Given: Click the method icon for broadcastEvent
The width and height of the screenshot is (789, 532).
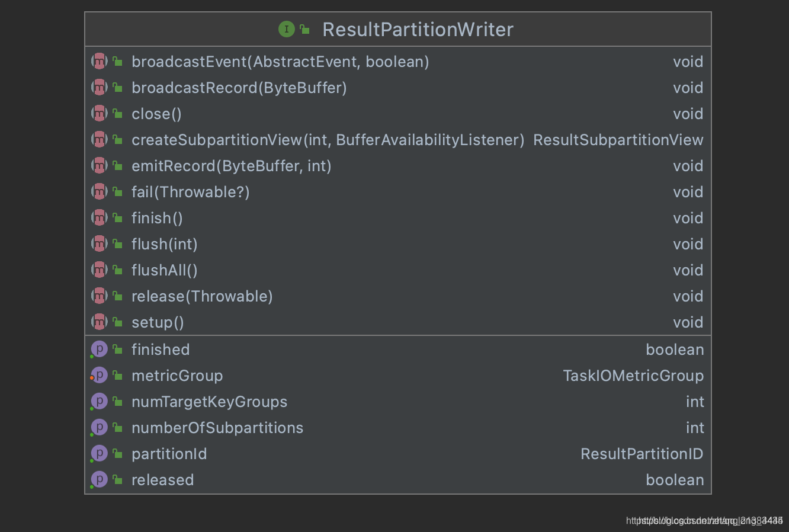Looking at the screenshot, I should click(100, 61).
